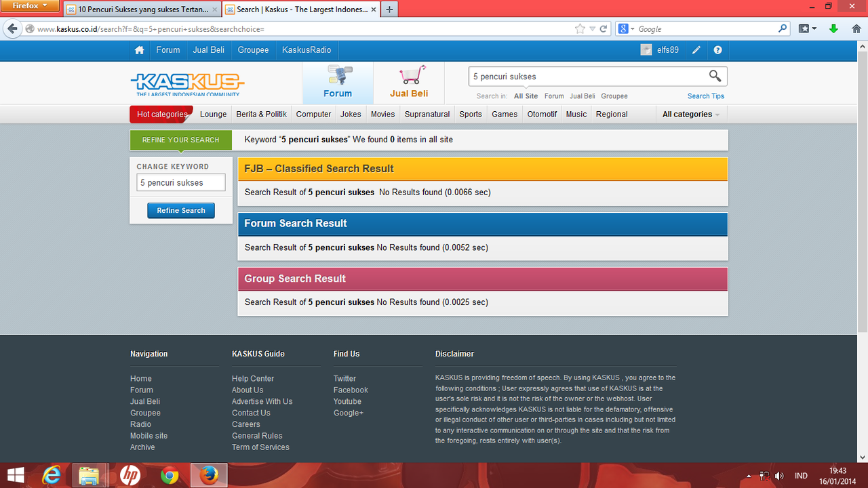This screenshot has height=488, width=868.
Task: Click the Kaskus logo
Action: coord(188,83)
